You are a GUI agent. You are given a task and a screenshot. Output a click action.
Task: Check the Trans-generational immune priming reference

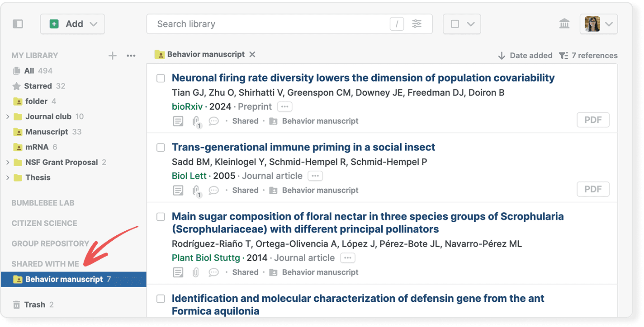tap(161, 147)
